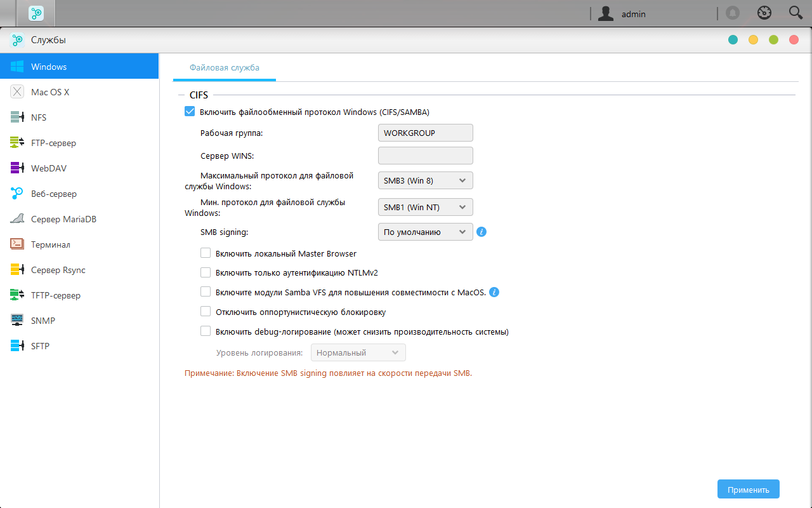The height and width of the screenshot is (508, 812).
Task: Switch to Файловая служба tab
Action: coord(225,67)
